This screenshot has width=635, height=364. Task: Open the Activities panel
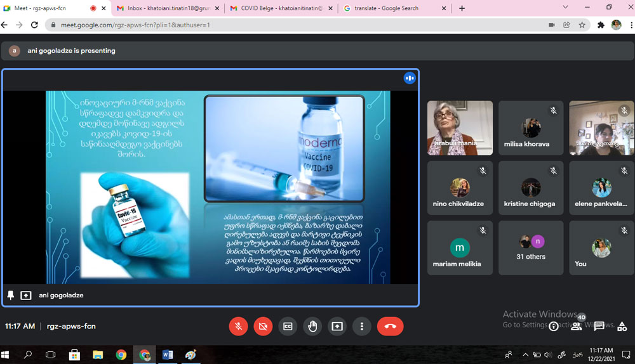622,326
